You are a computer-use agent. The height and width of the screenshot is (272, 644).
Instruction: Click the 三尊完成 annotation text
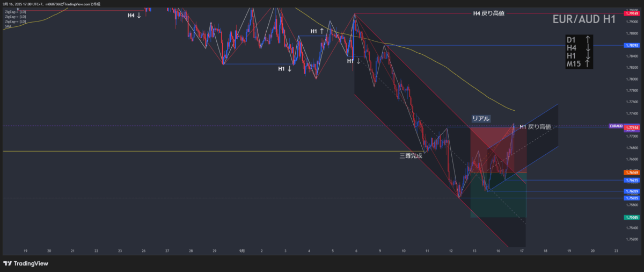point(411,156)
